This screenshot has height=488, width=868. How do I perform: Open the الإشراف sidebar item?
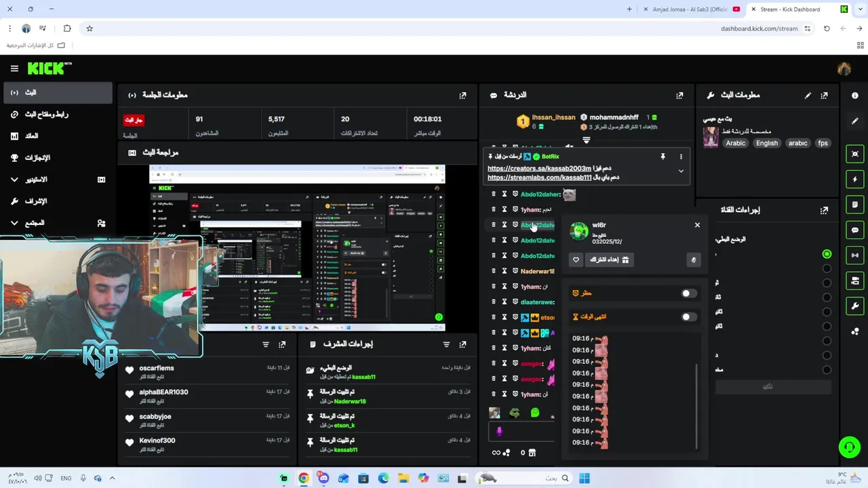tap(57, 201)
